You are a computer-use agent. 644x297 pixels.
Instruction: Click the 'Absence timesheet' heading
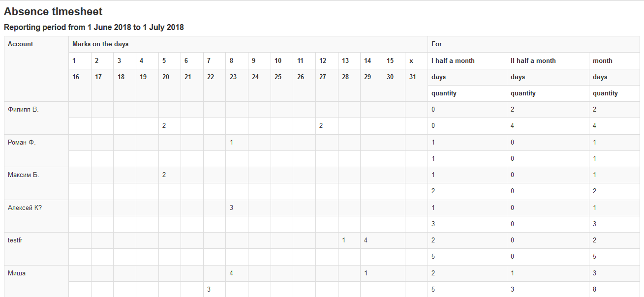(x=53, y=12)
